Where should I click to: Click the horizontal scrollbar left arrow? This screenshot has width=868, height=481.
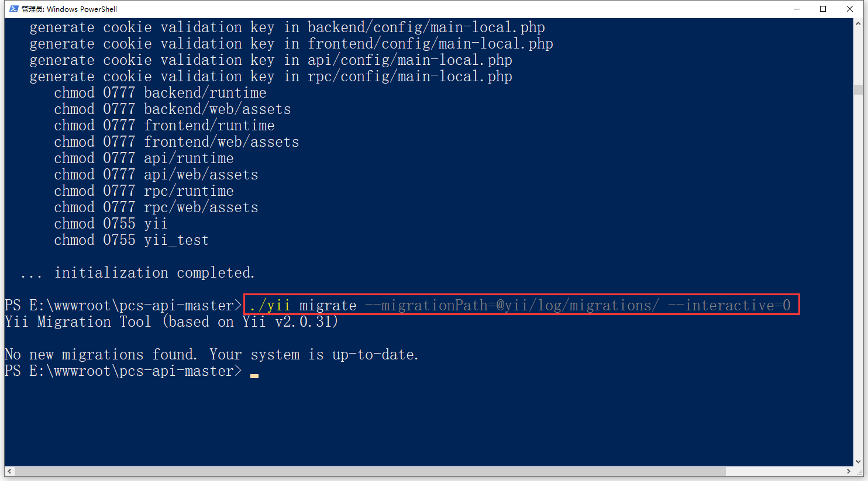[9, 471]
